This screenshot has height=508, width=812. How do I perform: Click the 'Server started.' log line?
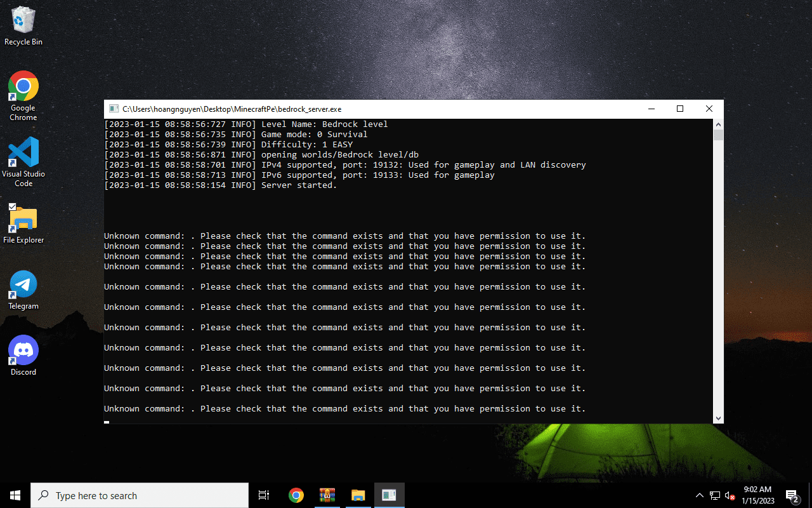pyautogui.click(x=221, y=185)
